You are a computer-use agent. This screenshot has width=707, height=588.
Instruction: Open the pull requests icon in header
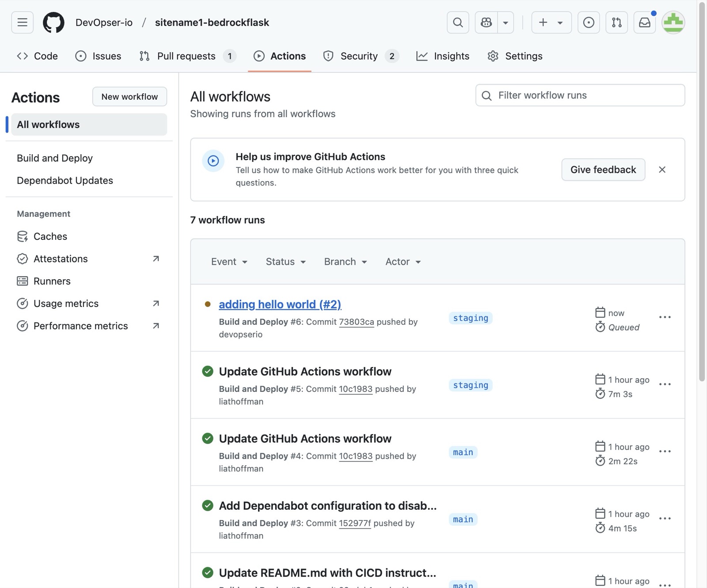point(616,23)
